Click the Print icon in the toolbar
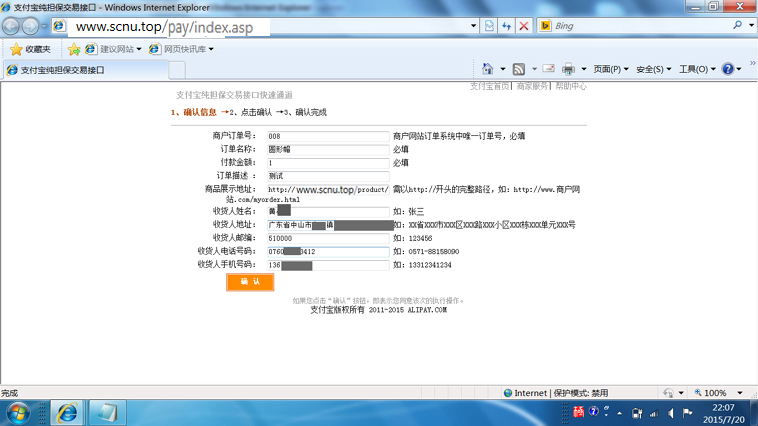The image size is (758, 426). [x=568, y=69]
